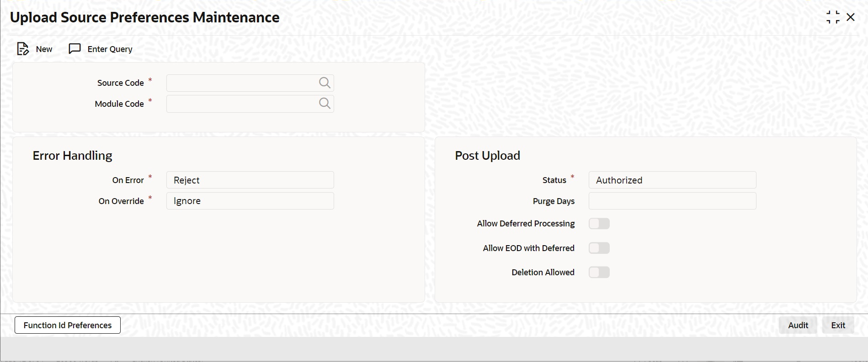Click the Allow EOD with Deferred label
This screenshot has height=362, width=868.
click(x=529, y=248)
